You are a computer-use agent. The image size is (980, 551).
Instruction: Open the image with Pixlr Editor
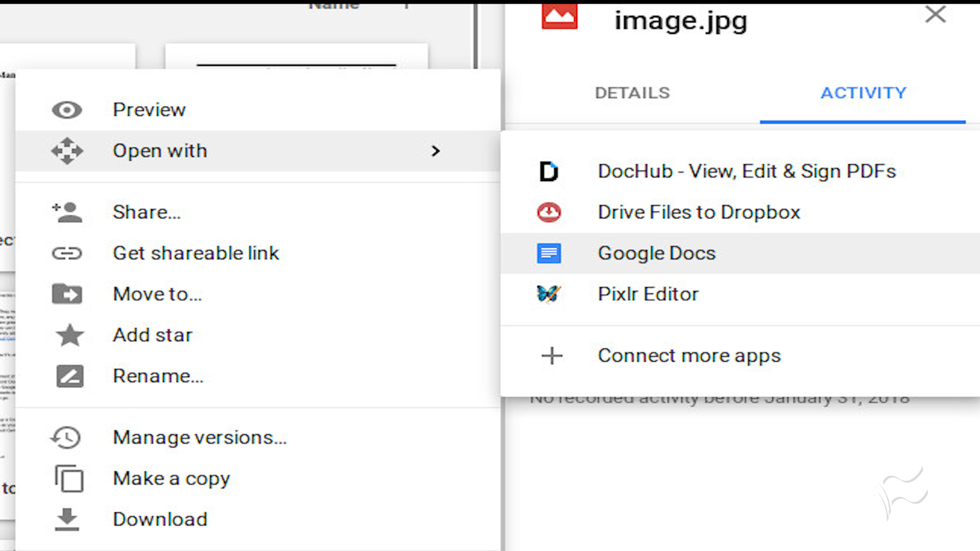(740, 294)
